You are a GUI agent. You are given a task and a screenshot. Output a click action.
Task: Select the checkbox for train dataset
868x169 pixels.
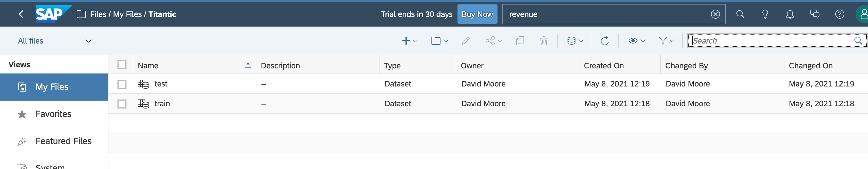point(122,104)
